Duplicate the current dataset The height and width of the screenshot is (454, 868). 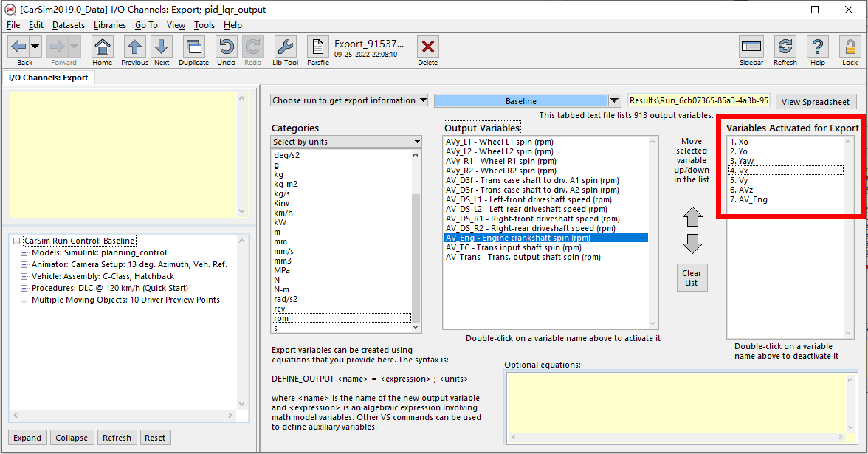193,47
